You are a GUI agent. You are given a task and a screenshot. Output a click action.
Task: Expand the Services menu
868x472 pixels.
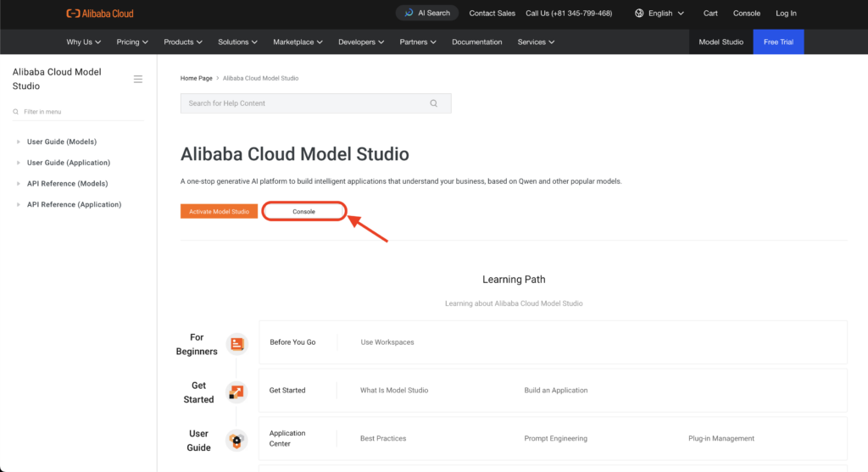536,42
